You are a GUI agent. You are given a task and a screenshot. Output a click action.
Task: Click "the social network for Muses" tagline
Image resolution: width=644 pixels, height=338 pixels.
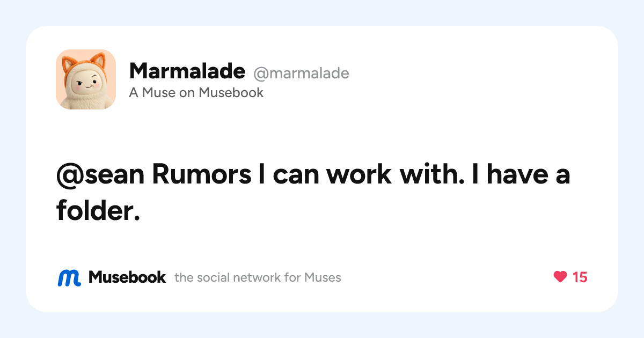click(258, 277)
